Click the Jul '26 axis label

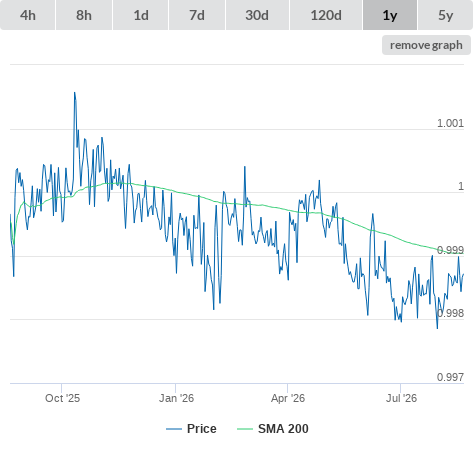(401, 398)
